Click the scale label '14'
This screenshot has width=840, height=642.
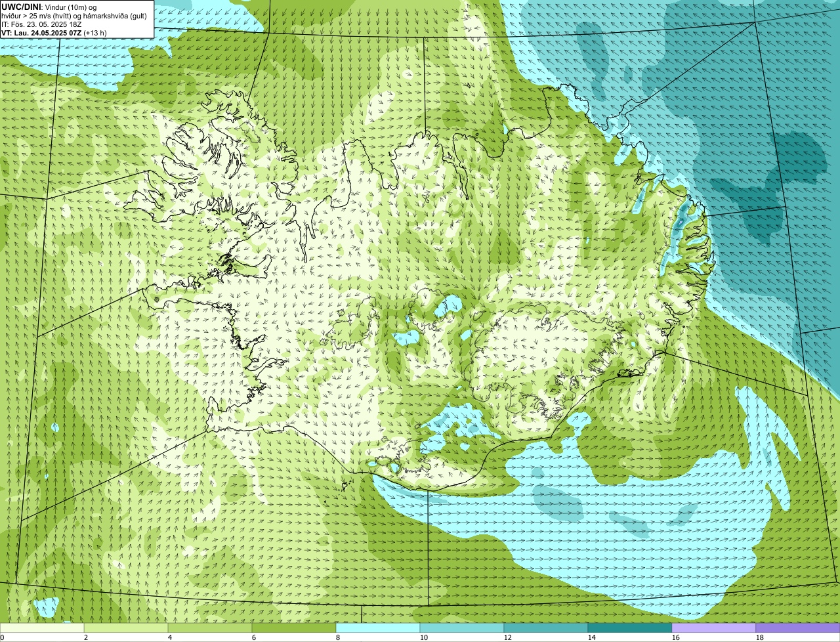click(592, 637)
